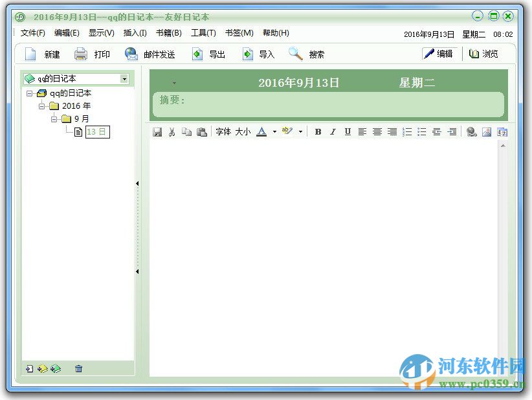The height and width of the screenshot is (400, 532).
Task: Paste content with the clipboard icon
Action: tap(202, 131)
